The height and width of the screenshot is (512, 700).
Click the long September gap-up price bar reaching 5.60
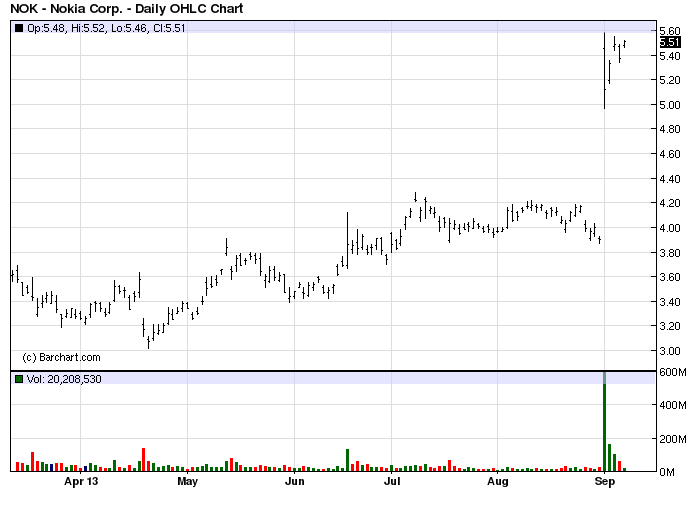tap(604, 71)
